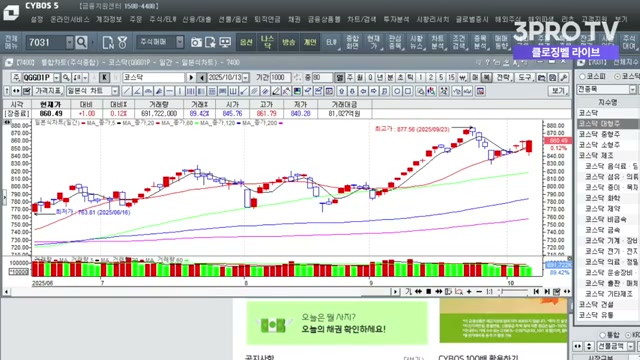Click the 나스닥 shortcut button

pyautogui.click(x=267, y=42)
